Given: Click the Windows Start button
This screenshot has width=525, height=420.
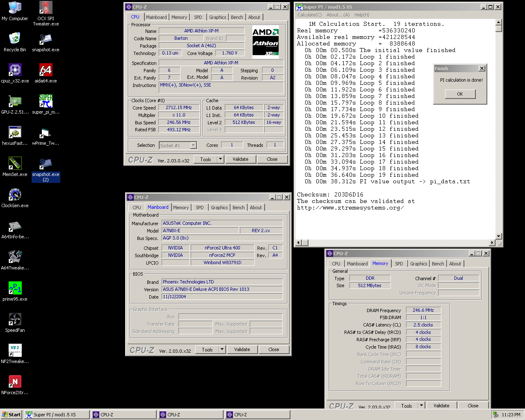Looking at the screenshot, I should pyautogui.click(x=11, y=415).
